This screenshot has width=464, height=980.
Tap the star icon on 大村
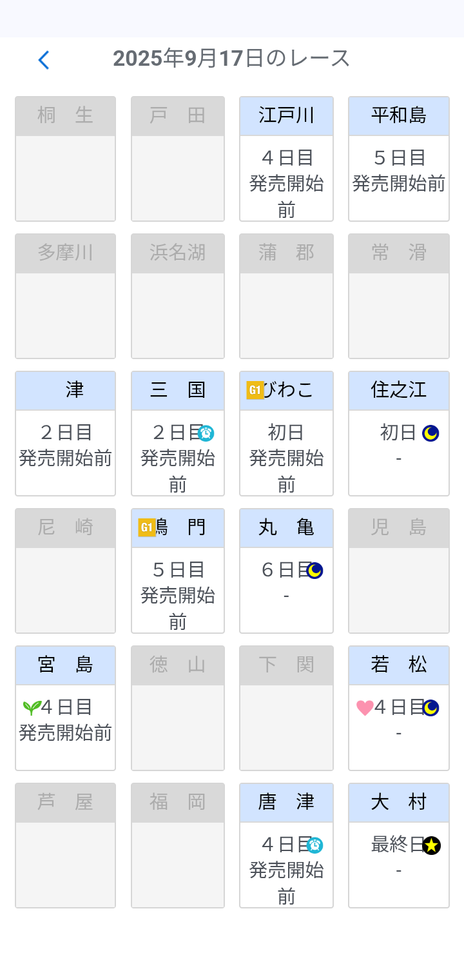pos(431,845)
